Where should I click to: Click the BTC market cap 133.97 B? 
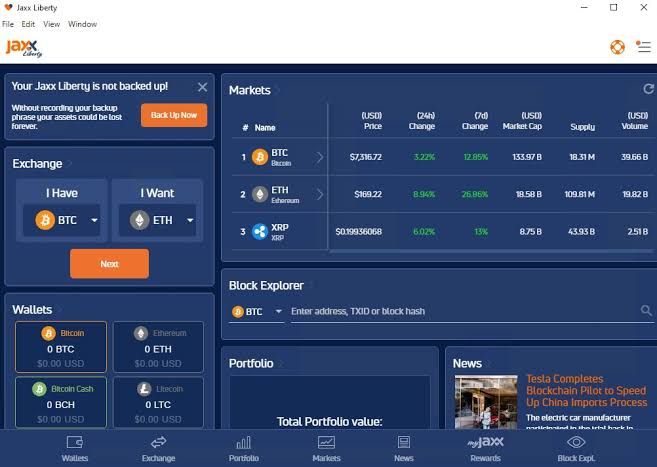click(x=527, y=157)
